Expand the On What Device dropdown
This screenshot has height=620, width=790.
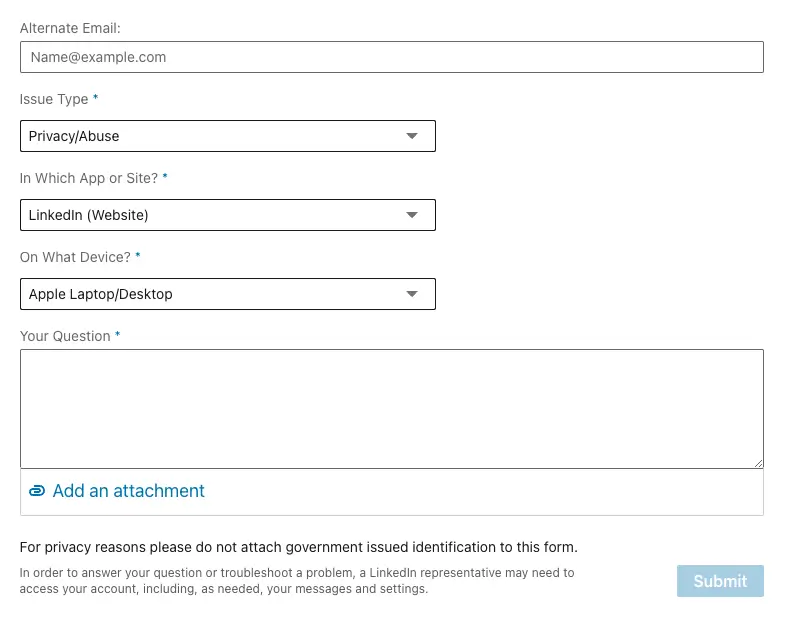point(228,294)
